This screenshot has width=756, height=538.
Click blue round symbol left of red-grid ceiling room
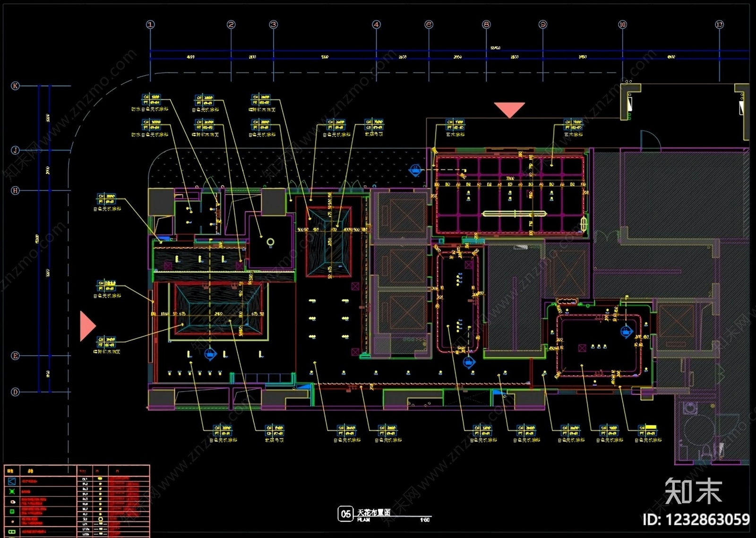[415, 170]
